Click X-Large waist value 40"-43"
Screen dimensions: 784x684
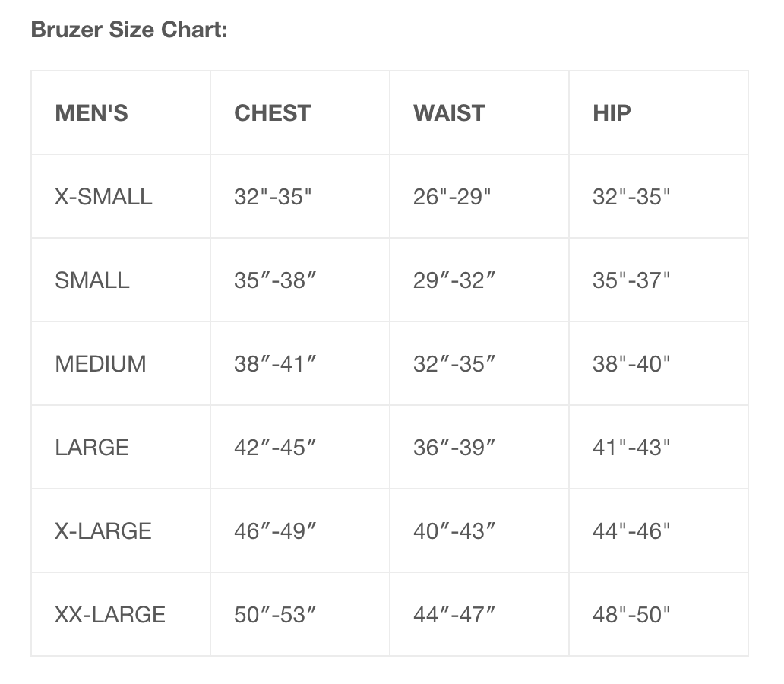click(x=454, y=531)
